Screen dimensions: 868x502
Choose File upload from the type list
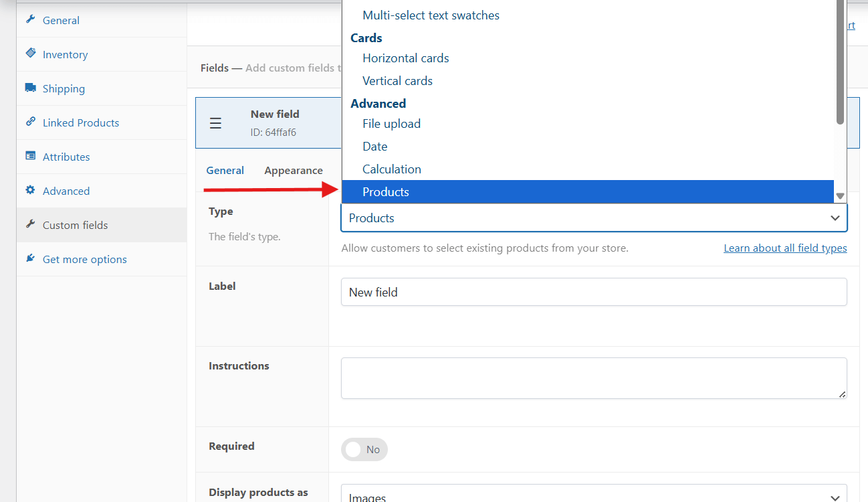pyautogui.click(x=391, y=124)
